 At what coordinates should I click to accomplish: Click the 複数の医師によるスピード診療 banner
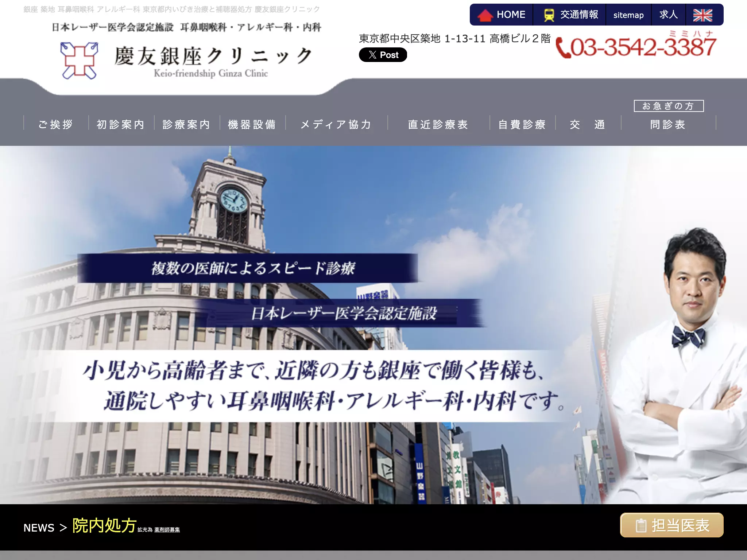click(248, 268)
